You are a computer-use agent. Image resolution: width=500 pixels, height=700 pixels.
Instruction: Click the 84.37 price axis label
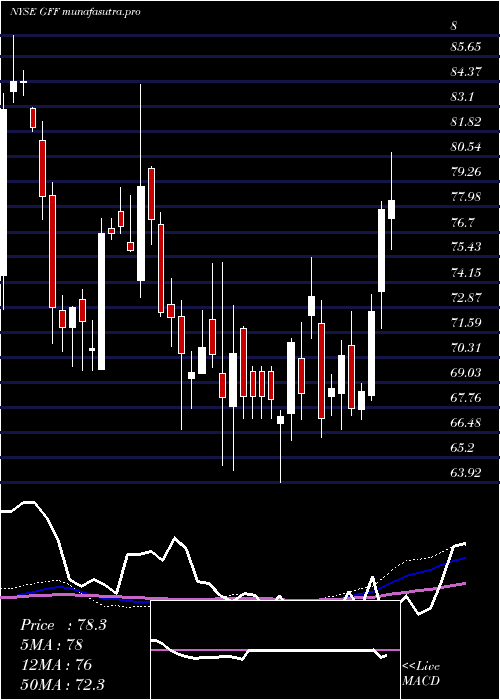(466, 71)
